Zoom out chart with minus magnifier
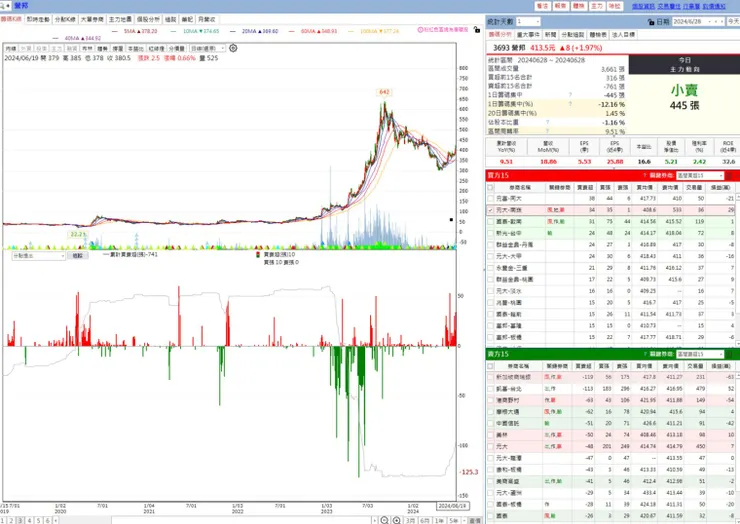This screenshot has width=740, height=524. pos(385,520)
